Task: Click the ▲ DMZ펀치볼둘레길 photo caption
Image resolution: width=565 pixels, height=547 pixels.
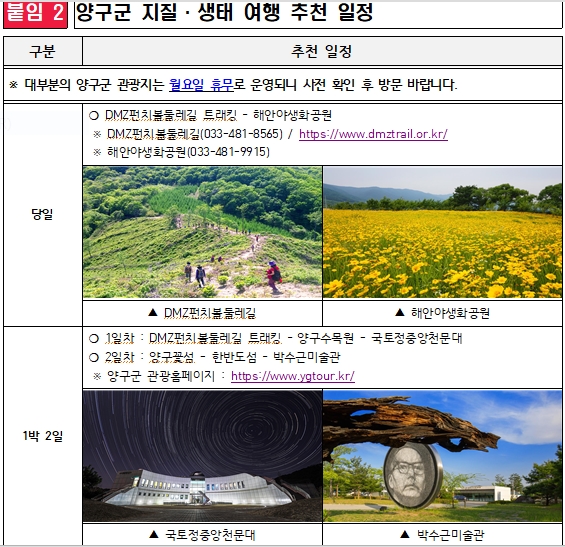Action: tap(203, 313)
